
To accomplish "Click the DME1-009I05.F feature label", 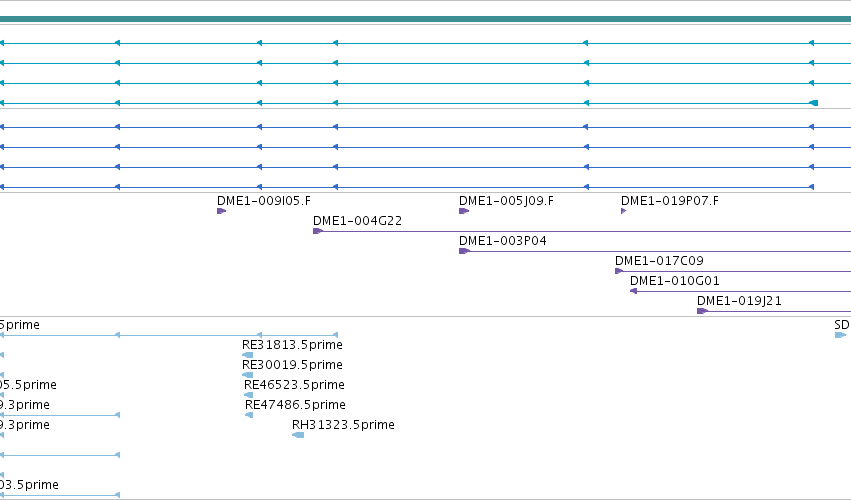I will 264,201.
